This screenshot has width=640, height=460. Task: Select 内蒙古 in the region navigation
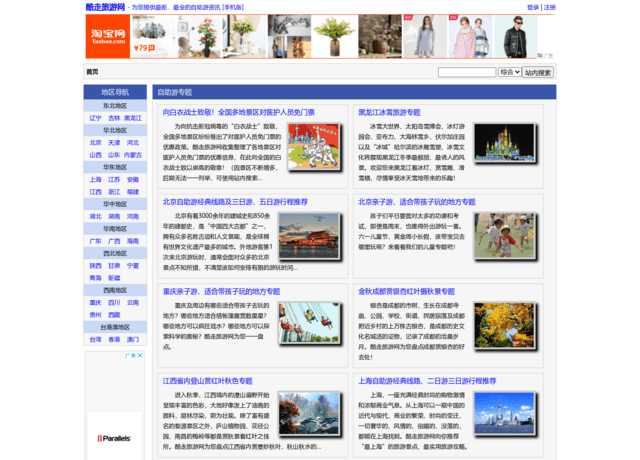point(133,155)
